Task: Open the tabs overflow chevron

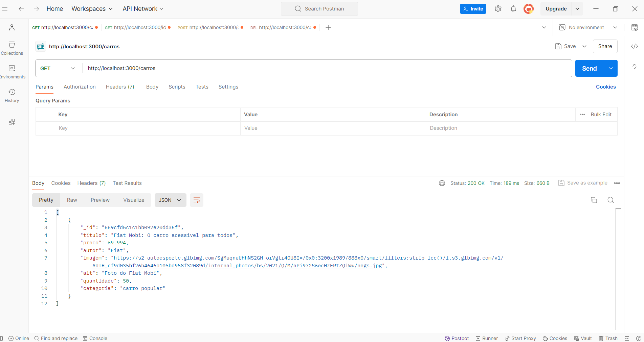Action: (544, 27)
